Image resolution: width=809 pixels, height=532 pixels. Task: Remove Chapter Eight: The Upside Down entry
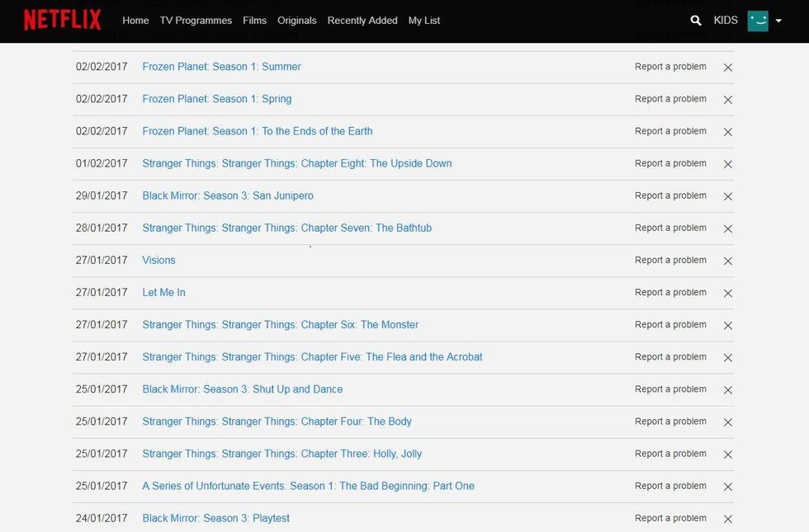point(728,164)
